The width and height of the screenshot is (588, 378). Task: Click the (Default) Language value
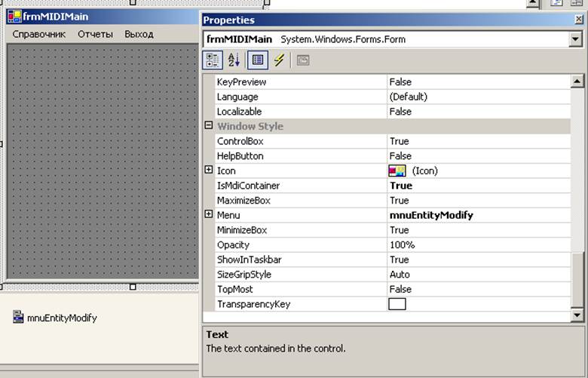point(409,97)
